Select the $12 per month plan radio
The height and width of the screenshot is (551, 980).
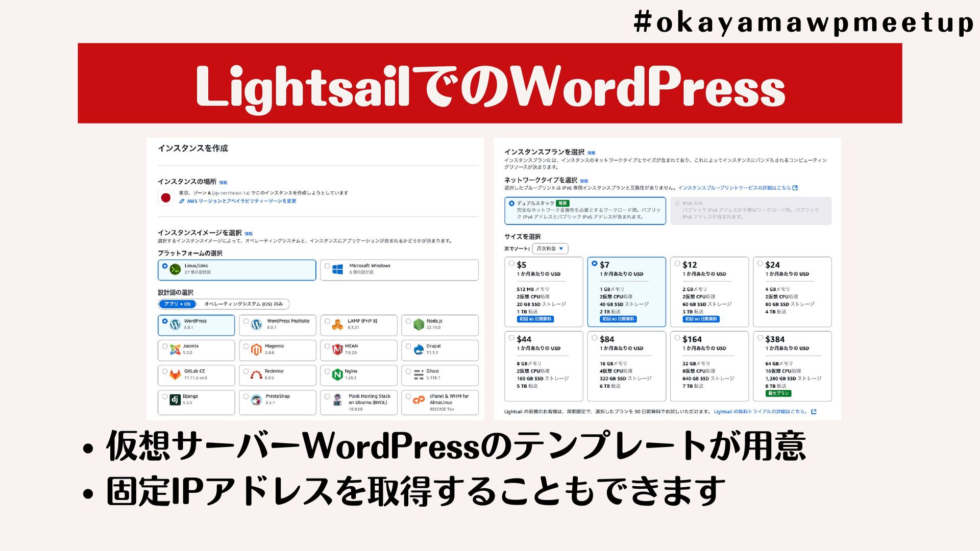point(677,264)
